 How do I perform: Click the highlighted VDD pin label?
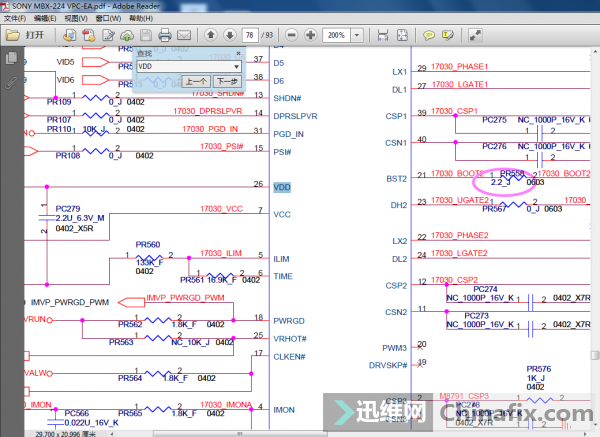coord(282,188)
